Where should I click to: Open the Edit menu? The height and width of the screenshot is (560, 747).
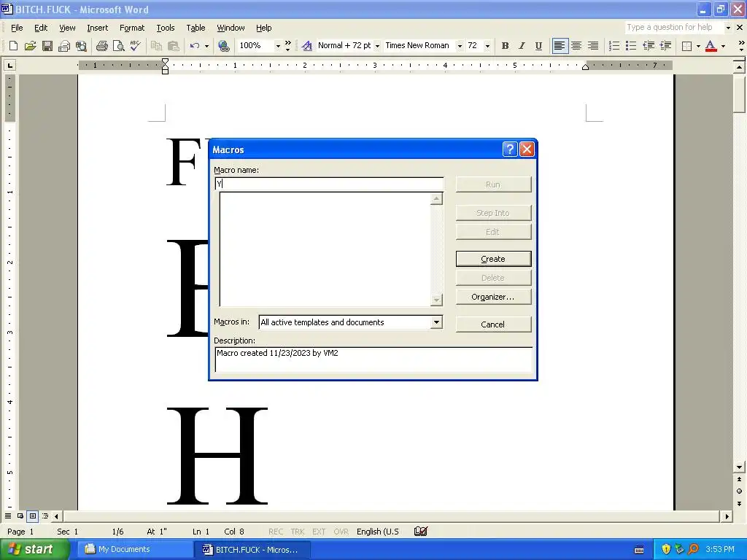pos(41,28)
